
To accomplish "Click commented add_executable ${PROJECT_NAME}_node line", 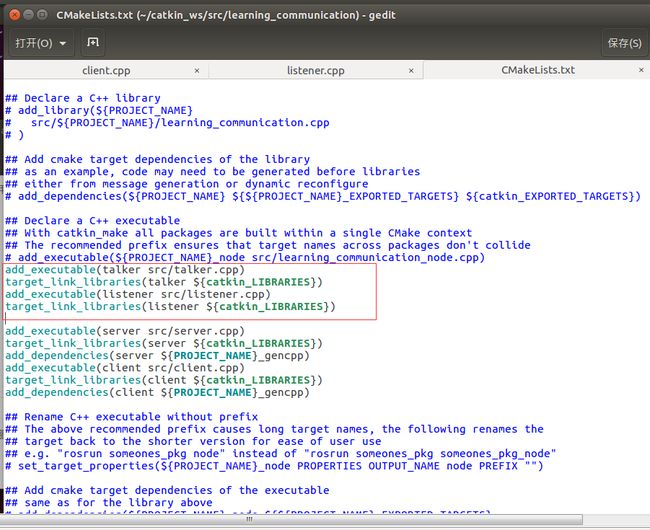I will (x=245, y=257).
